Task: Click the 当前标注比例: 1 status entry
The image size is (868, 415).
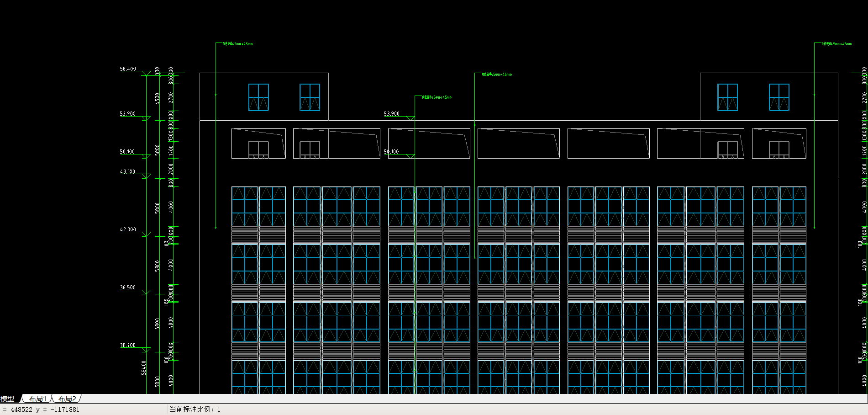Action: [195, 410]
